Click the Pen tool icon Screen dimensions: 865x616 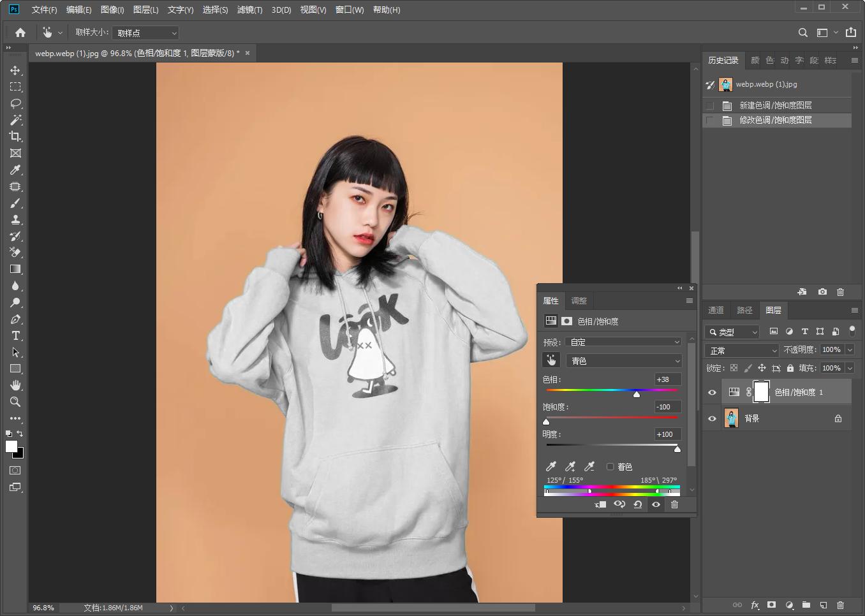click(x=15, y=319)
